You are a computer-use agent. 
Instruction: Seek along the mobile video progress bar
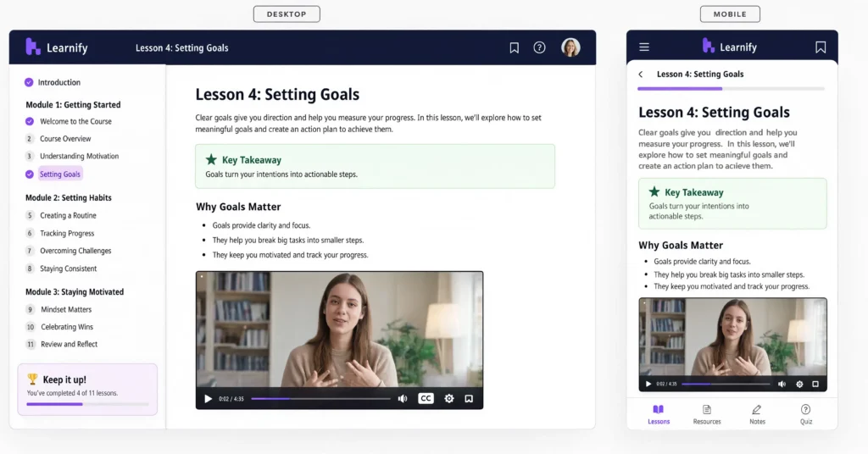[x=726, y=384]
